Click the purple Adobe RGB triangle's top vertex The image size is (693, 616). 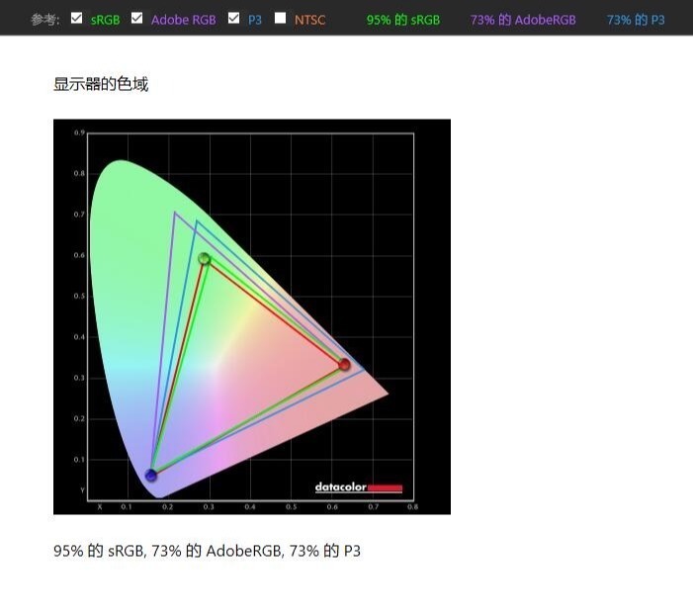tap(175, 212)
